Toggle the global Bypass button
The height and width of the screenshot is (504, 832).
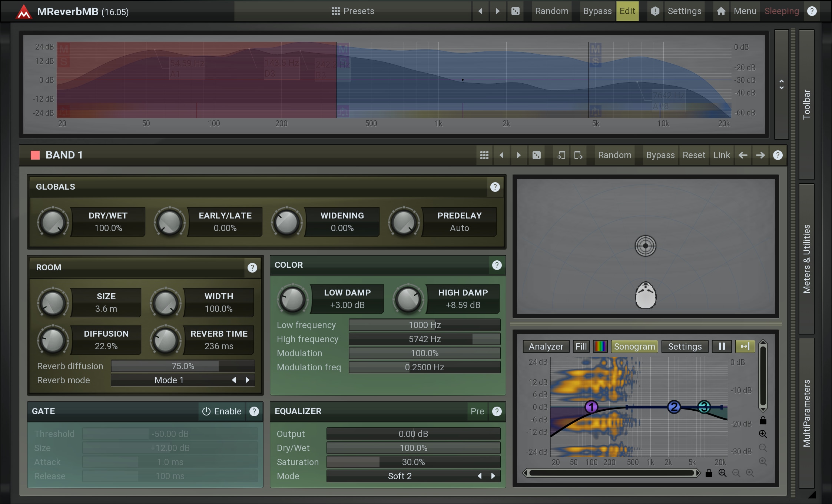[597, 11]
